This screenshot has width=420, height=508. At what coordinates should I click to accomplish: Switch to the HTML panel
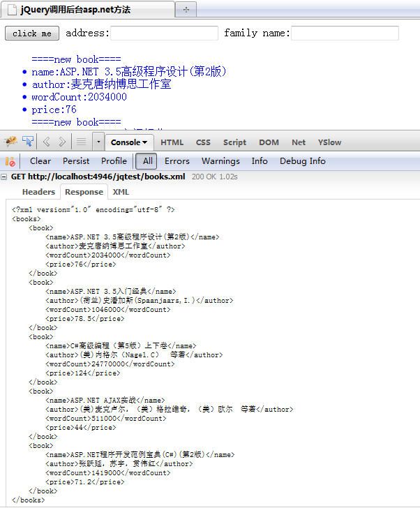(x=172, y=142)
